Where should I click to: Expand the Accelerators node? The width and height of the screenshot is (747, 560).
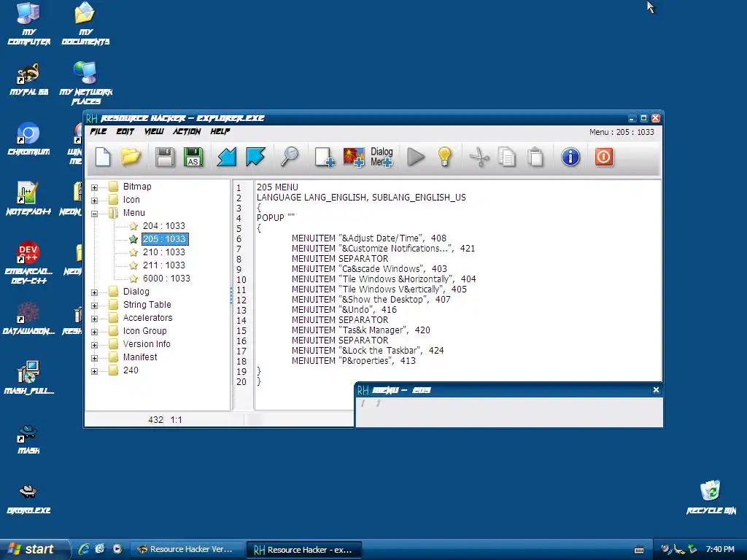[94, 319]
